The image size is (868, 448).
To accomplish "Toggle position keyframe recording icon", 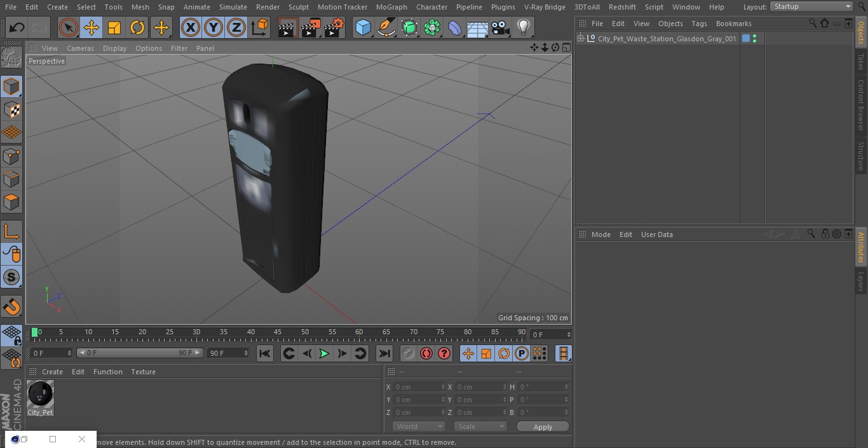I will 468,353.
